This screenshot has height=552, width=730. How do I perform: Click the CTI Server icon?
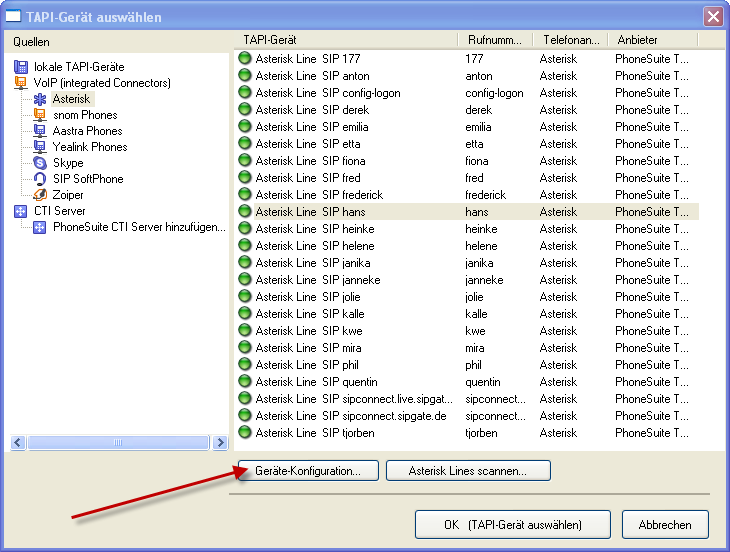tap(21, 211)
